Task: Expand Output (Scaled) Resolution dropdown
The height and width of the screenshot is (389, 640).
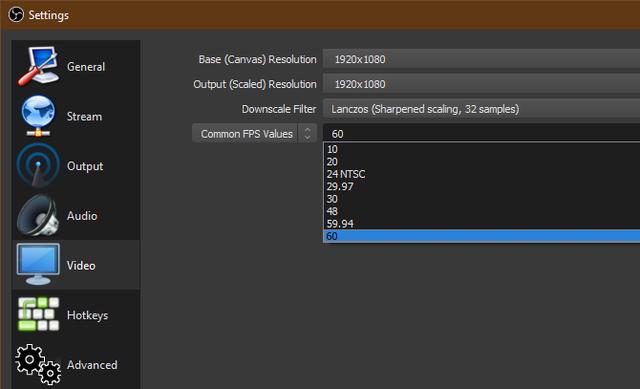Action: pos(481,84)
